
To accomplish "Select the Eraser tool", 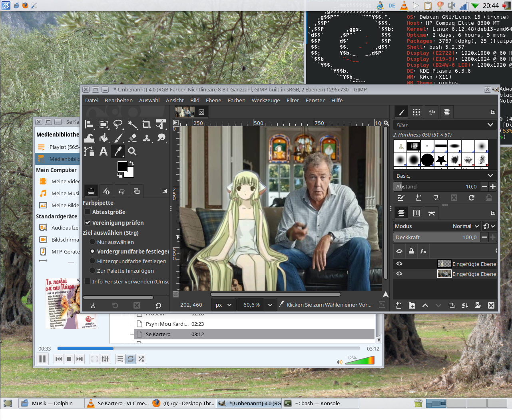I will coord(132,138).
